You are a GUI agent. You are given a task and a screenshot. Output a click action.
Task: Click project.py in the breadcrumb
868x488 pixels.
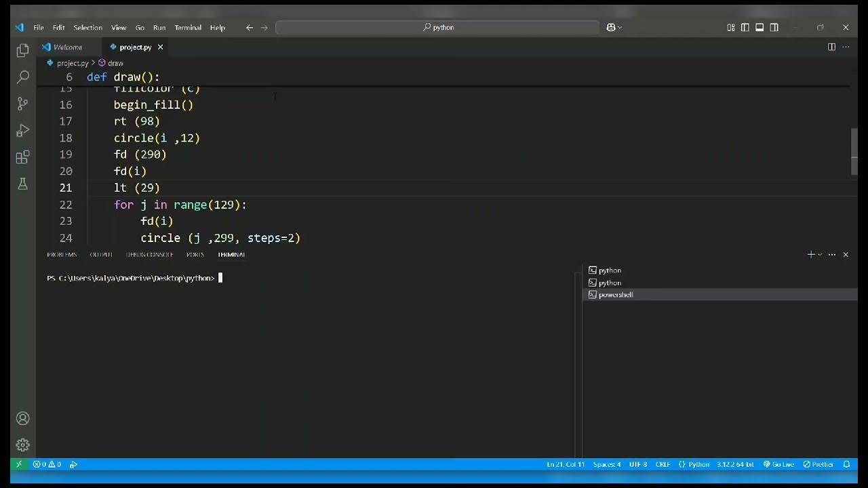coord(73,63)
